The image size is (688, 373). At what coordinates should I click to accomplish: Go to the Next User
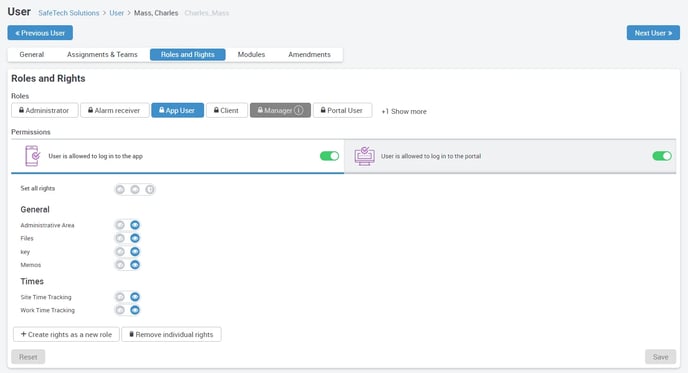tap(653, 33)
